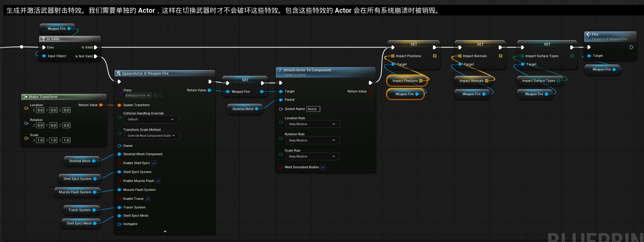Click the Socket Name input field
Image resolution: width=644 pixels, height=242 pixels.
313,109
